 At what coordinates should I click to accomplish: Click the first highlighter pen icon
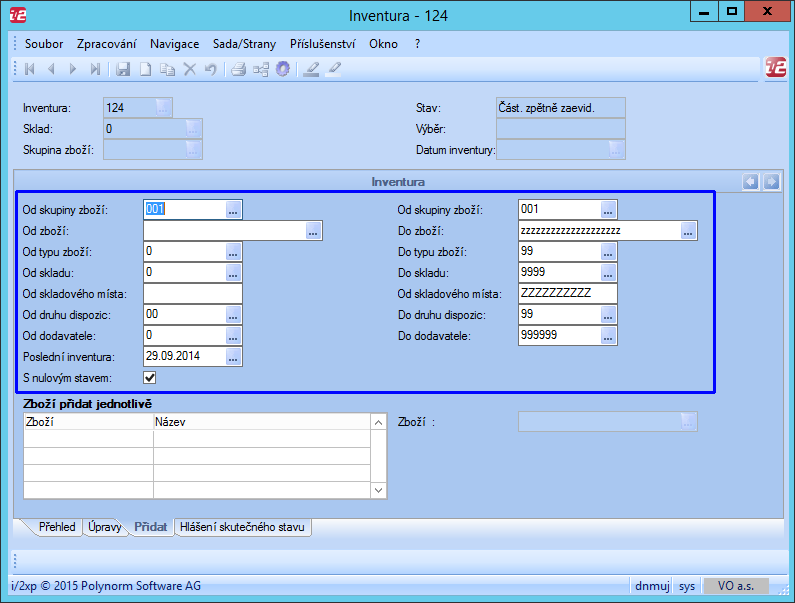click(x=311, y=69)
